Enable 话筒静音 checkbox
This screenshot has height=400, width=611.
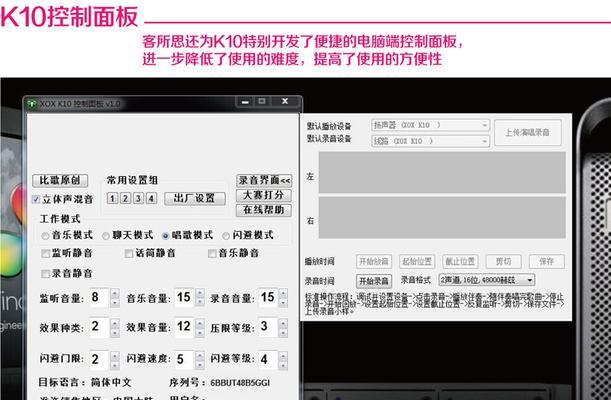click(129, 254)
